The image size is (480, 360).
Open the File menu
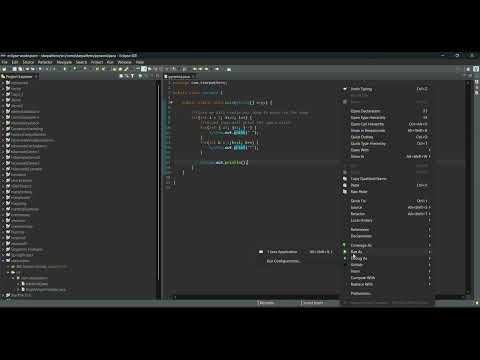coord(4,62)
